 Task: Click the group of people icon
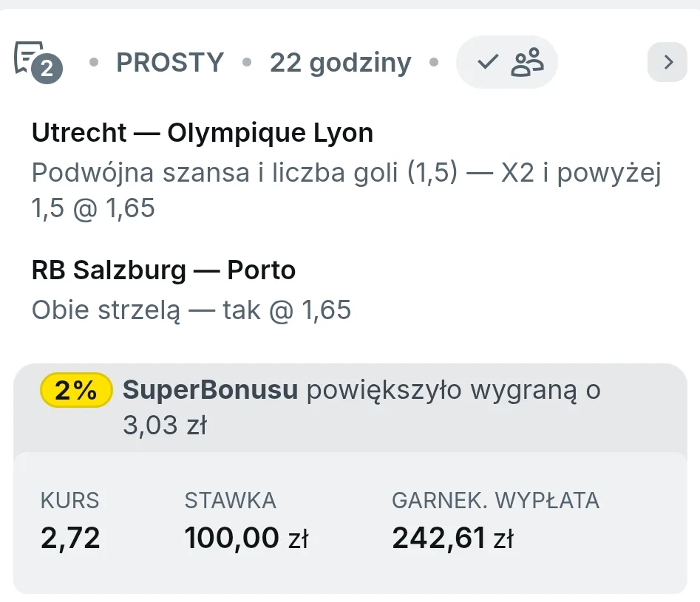click(x=527, y=61)
